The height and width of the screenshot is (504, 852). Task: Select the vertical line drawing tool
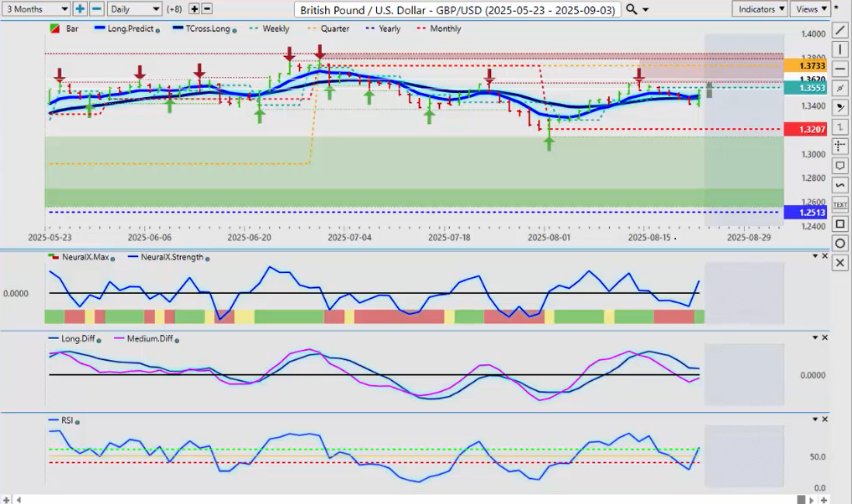pos(840,50)
